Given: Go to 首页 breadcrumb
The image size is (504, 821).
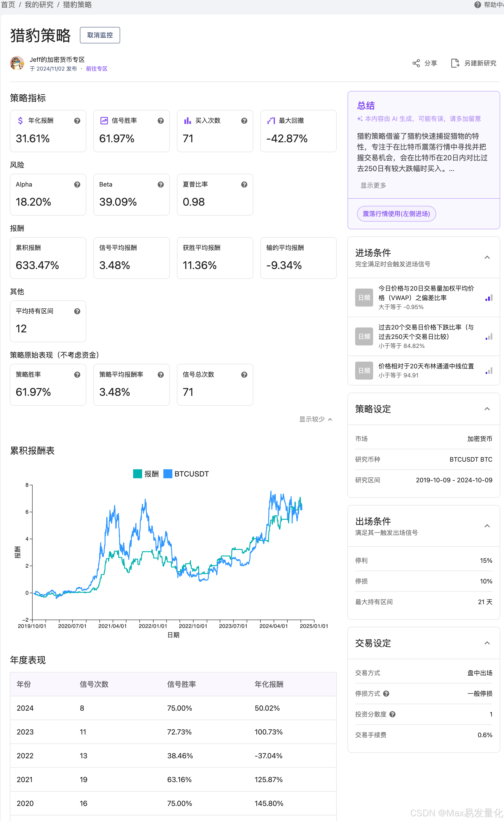Looking at the screenshot, I should click(x=8, y=5).
